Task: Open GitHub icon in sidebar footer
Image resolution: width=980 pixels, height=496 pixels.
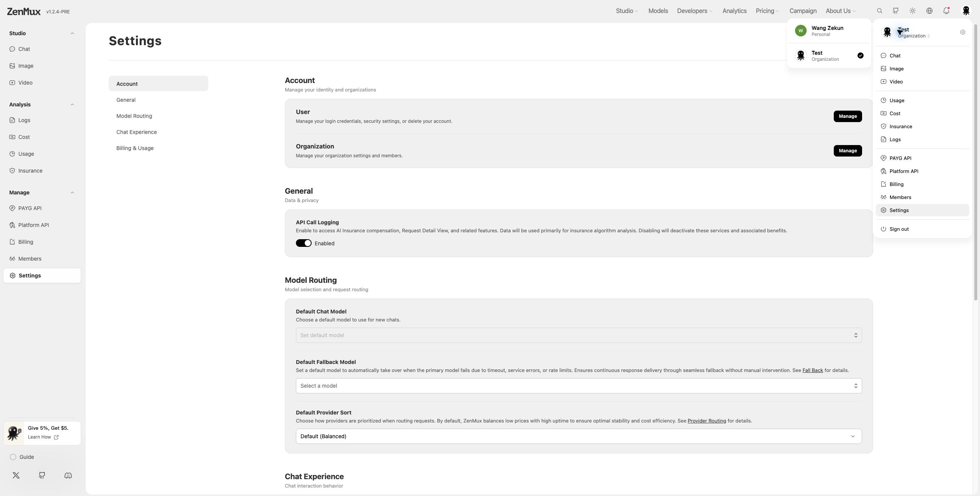Action: [x=42, y=475]
